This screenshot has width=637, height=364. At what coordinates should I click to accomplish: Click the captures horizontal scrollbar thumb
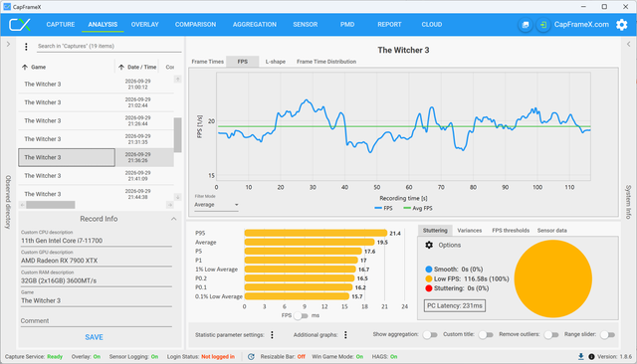pyautogui.click(x=51, y=205)
